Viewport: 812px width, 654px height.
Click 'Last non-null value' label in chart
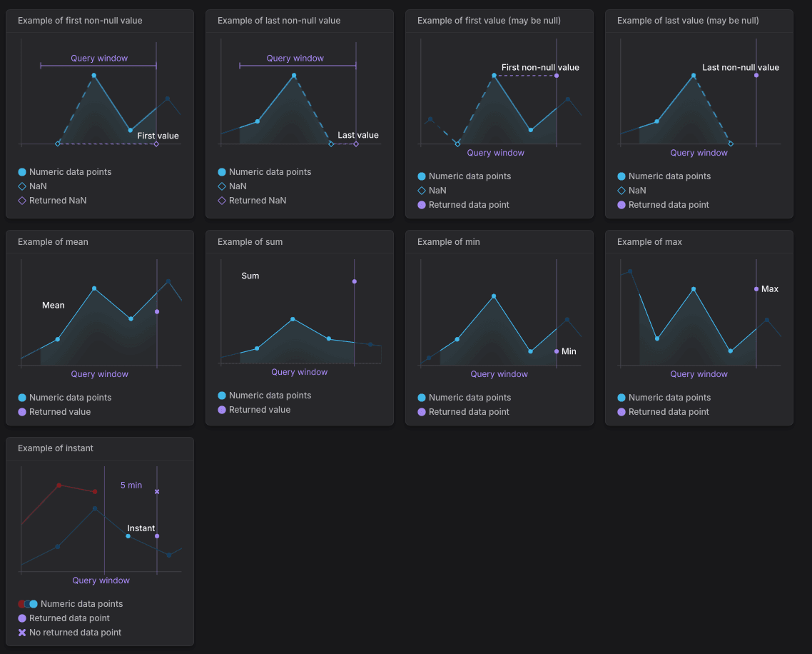[741, 67]
